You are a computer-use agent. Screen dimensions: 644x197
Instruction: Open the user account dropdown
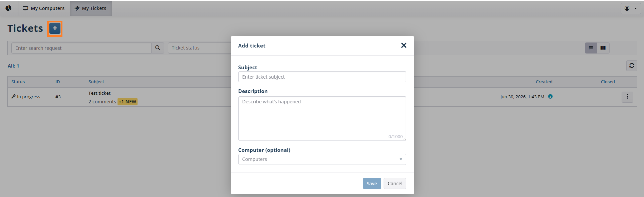[630, 8]
